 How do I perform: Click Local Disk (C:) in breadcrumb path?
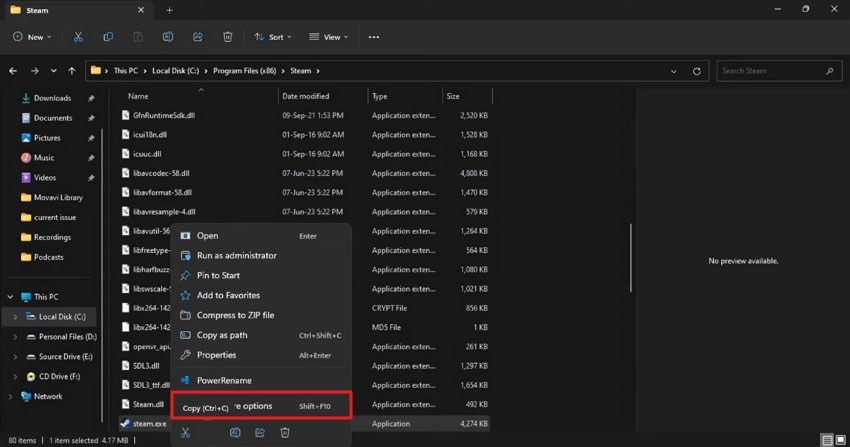coord(175,71)
